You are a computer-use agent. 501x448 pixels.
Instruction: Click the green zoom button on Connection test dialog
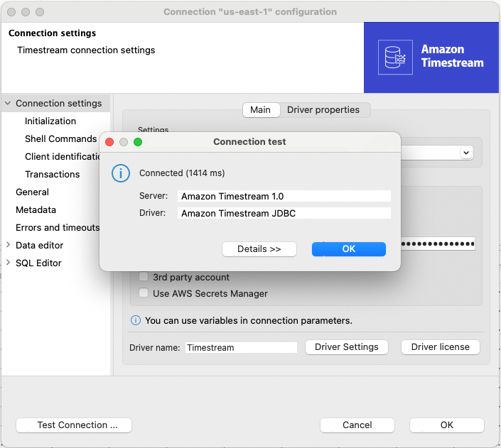[x=138, y=142]
